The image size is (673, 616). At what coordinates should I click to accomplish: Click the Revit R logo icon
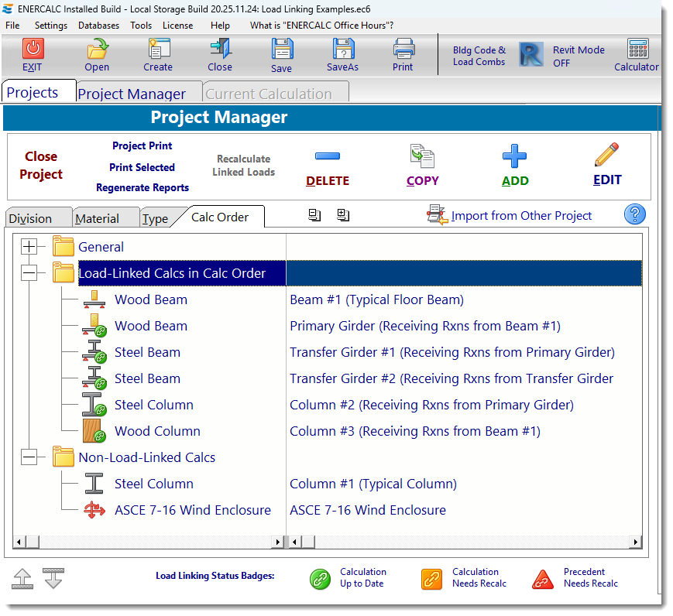(x=531, y=54)
